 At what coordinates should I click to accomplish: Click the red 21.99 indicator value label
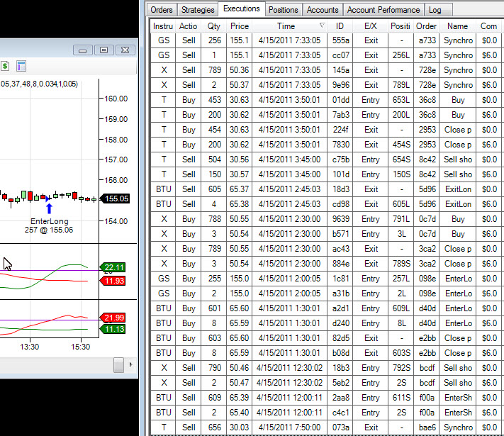click(x=113, y=318)
